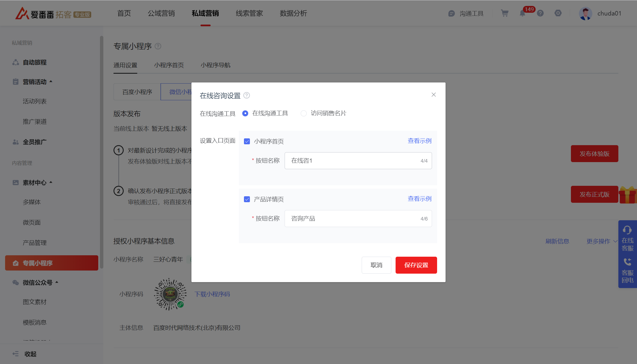This screenshot has height=364, width=637.
Task: Open 客服回电 phone widget
Action: [627, 270]
